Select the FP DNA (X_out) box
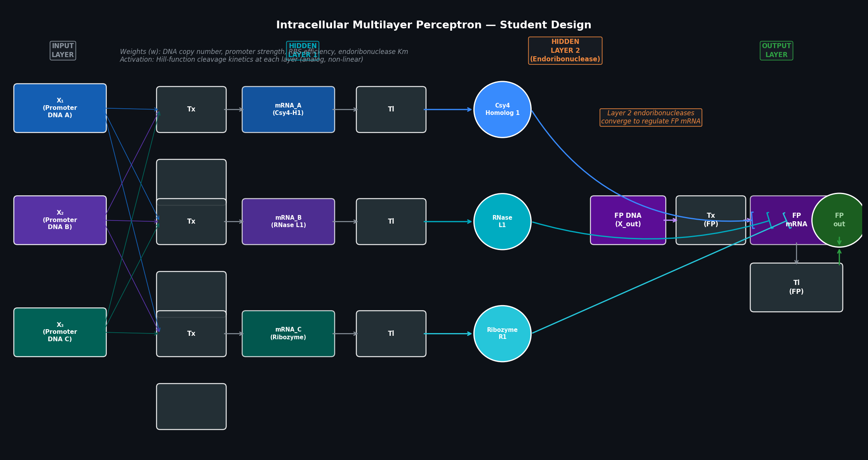The height and width of the screenshot is (460, 868). 628,220
